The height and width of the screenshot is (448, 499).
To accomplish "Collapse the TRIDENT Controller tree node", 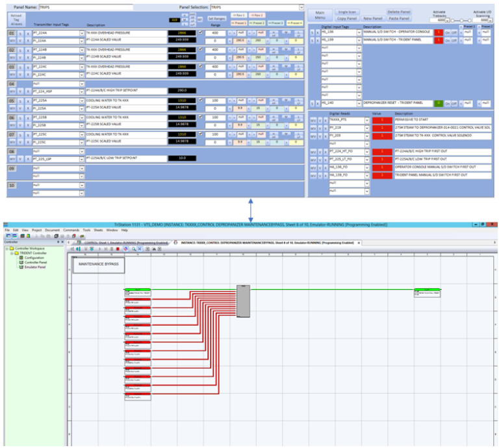I will 12,253.
